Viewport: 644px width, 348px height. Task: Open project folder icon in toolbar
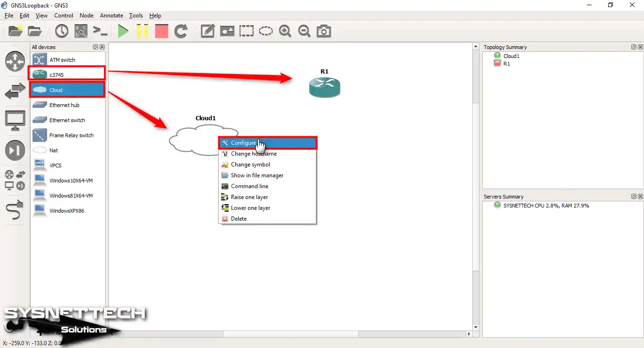coord(34,31)
